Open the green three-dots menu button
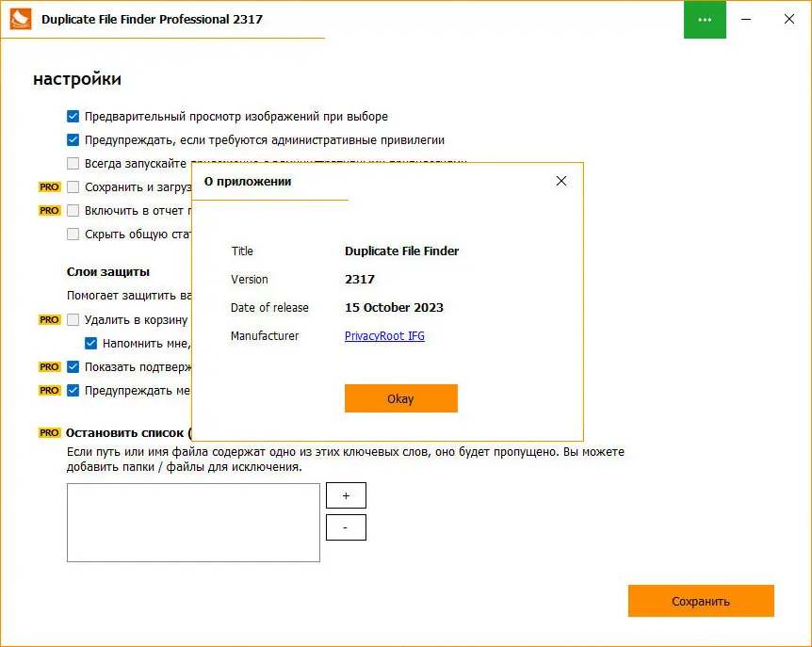The height and width of the screenshot is (647, 812). (x=705, y=20)
